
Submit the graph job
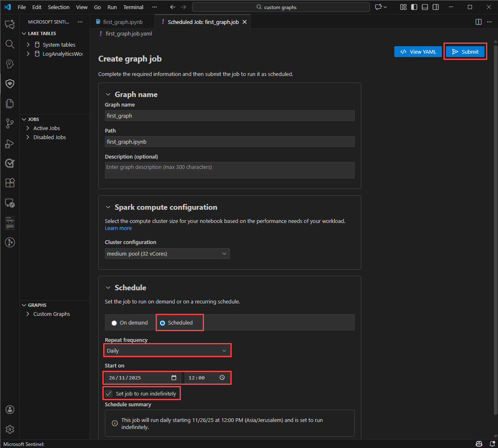point(465,52)
